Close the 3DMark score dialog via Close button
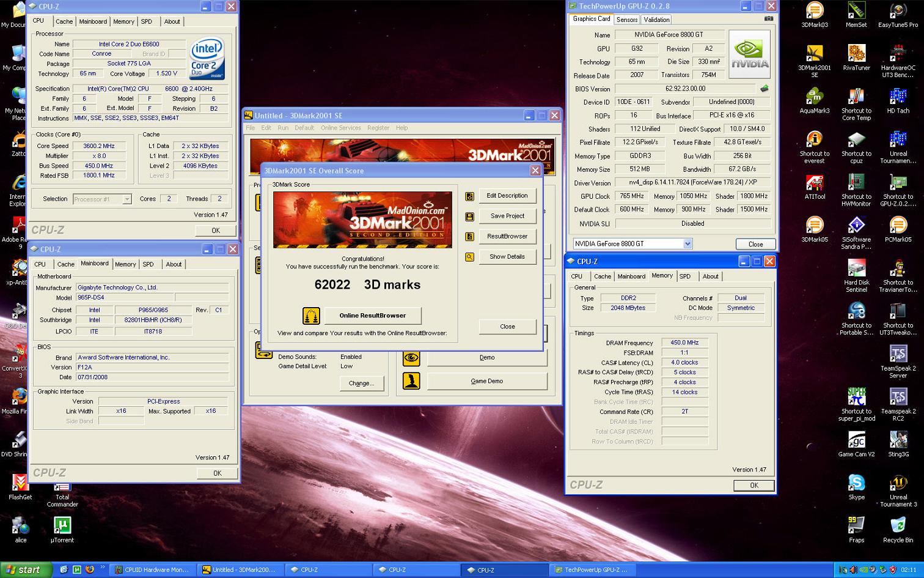Screen dimensions: 924x578 point(507,327)
